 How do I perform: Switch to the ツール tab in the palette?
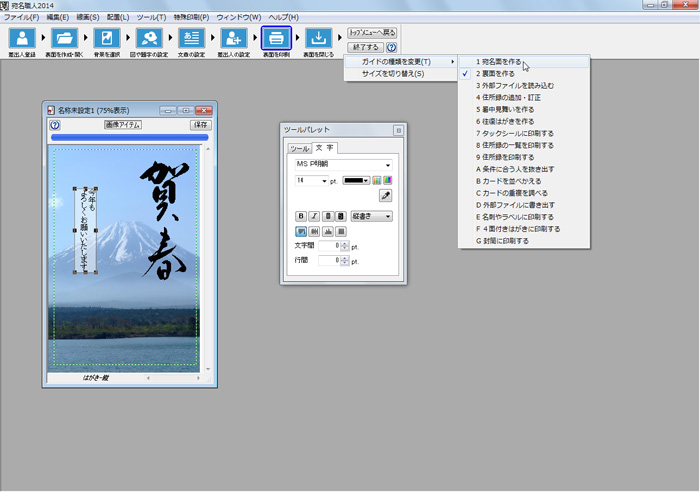point(298,148)
